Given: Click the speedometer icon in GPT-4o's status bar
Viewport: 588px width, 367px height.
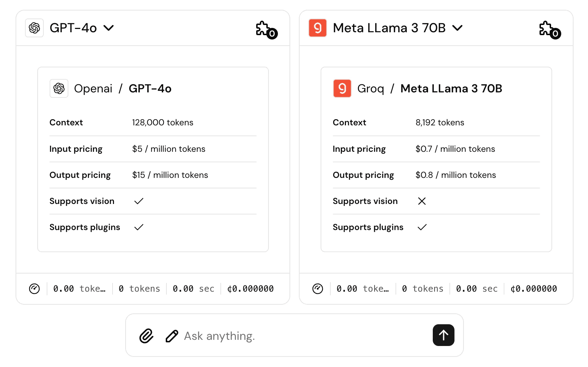Looking at the screenshot, I should point(34,289).
